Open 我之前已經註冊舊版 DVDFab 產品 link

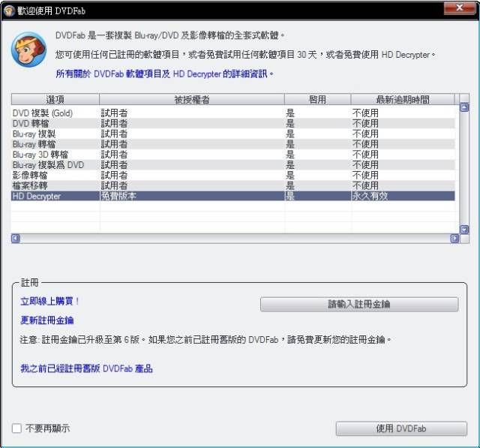point(86,368)
